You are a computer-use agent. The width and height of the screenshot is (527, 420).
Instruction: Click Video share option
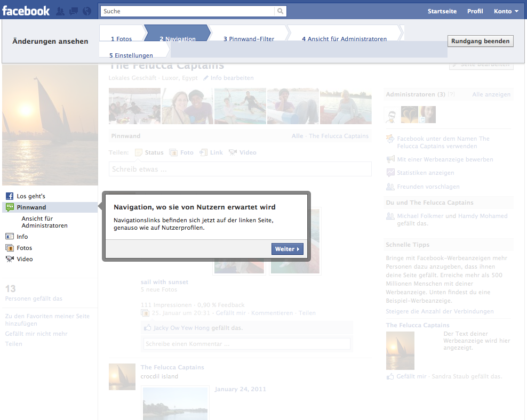tap(243, 152)
